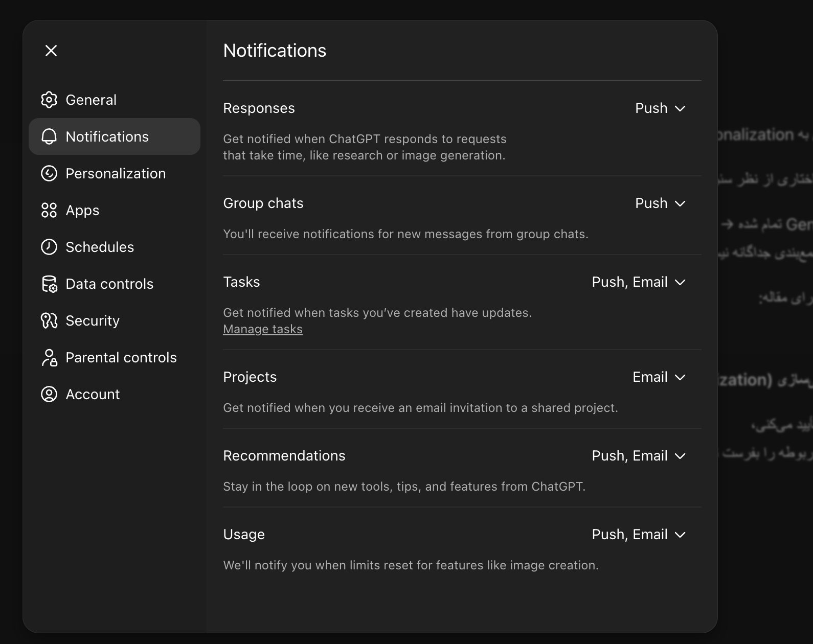Click the Schedules clock icon
This screenshot has height=644, width=813.
[49, 247]
